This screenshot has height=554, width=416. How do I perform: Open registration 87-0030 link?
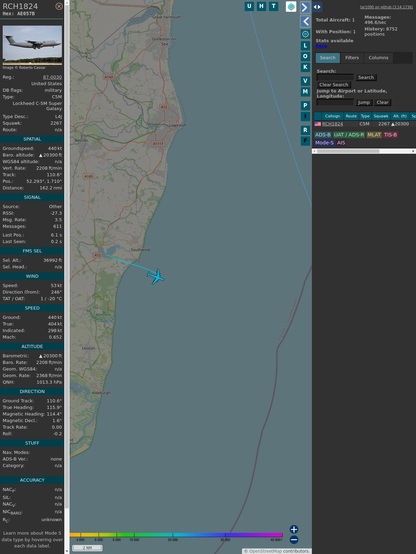[x=52, y=77]
